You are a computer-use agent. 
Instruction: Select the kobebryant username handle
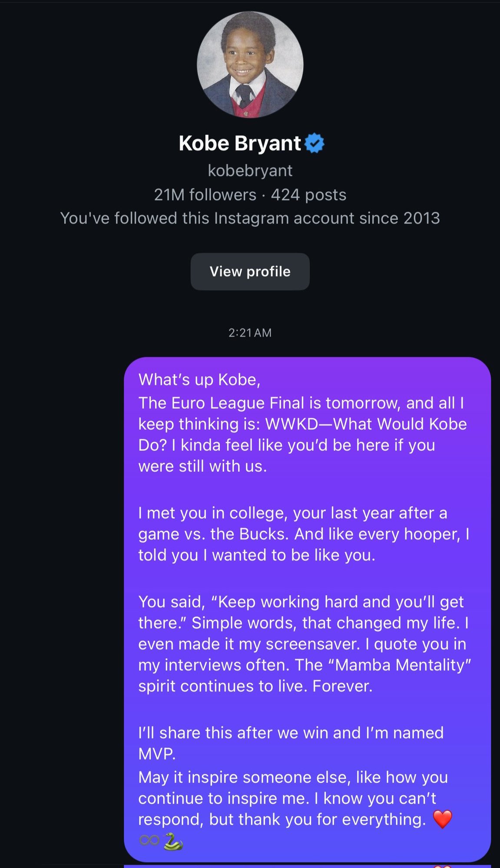pyautogui.click(x=250, y=170)
